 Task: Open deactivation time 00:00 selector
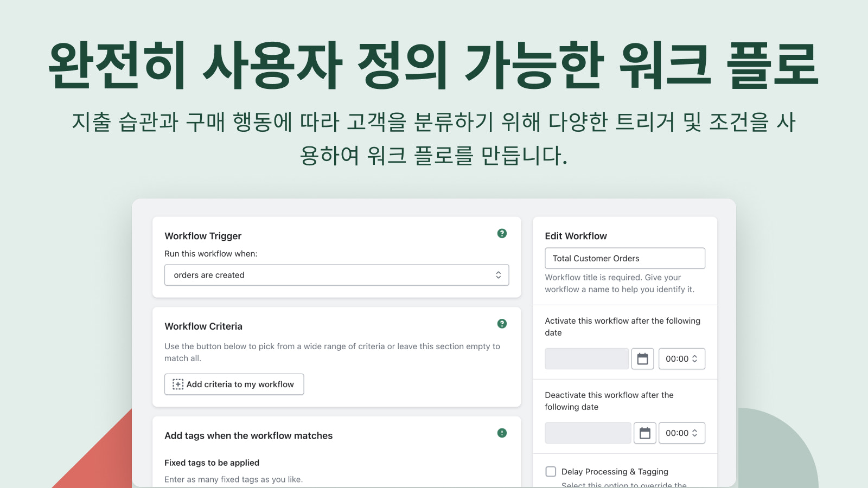[682, 433]
